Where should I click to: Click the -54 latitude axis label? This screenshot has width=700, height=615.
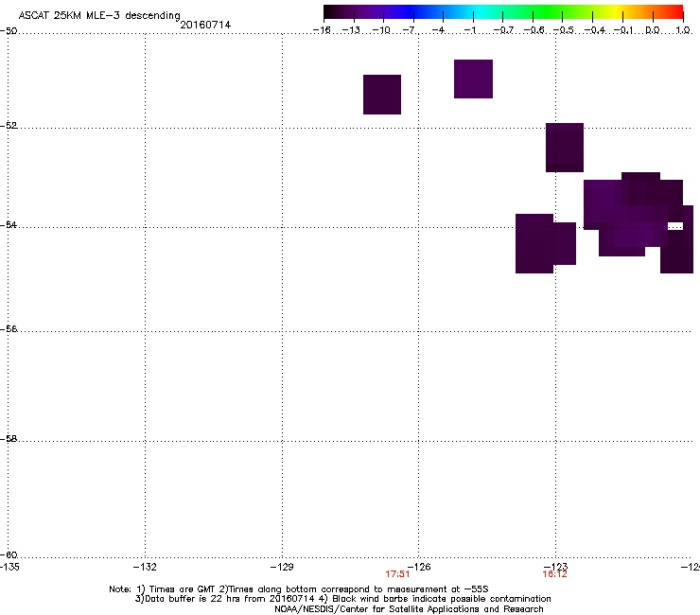click(x=9, y=224)
